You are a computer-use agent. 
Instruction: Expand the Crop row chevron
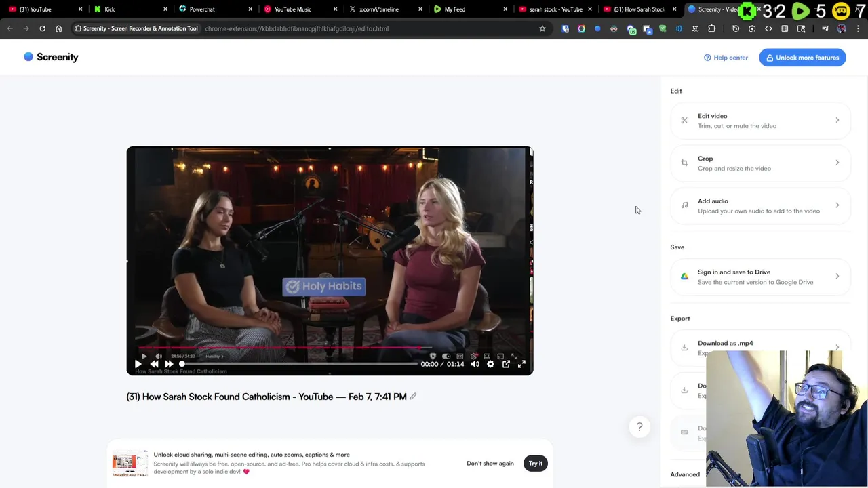click(837, 163)
